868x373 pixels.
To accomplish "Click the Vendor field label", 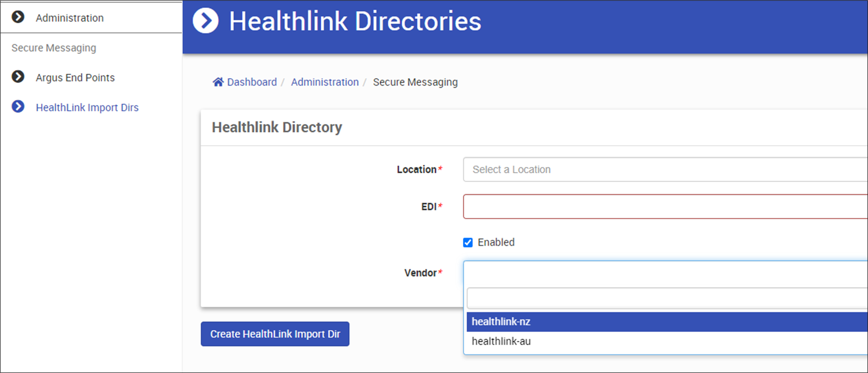I will tap(420, 273).
